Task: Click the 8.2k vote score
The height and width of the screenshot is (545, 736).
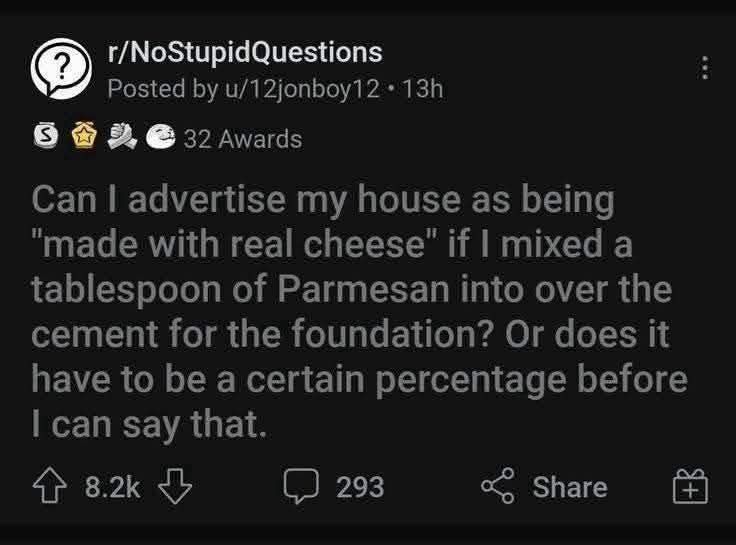Action: tap(113, 487)
